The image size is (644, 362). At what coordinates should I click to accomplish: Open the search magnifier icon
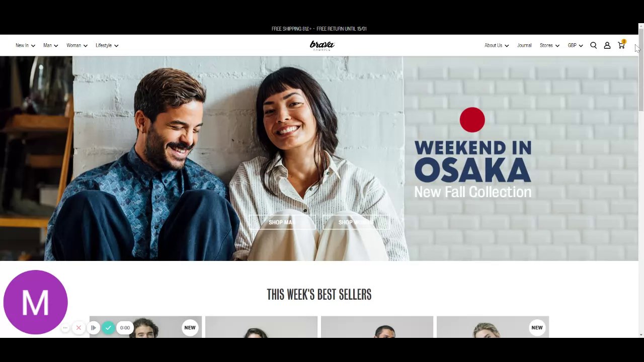pyautogui.click(x=593, y=45)
